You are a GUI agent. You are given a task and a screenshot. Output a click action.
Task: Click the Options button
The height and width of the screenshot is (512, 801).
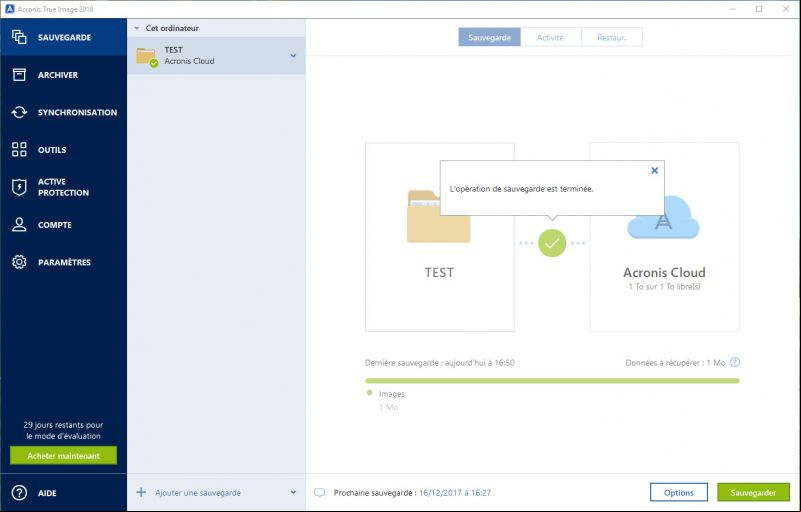pyautogui.click(x=678, y=493)
